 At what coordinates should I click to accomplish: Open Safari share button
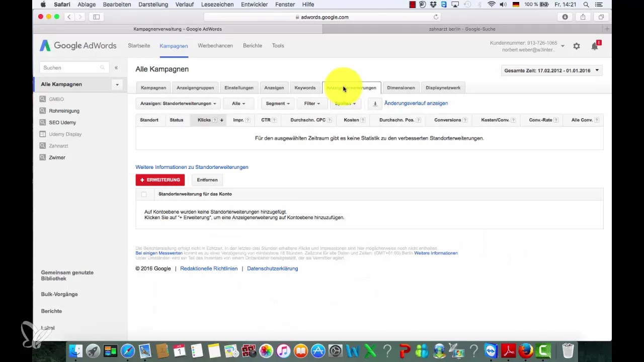(583, 17)
